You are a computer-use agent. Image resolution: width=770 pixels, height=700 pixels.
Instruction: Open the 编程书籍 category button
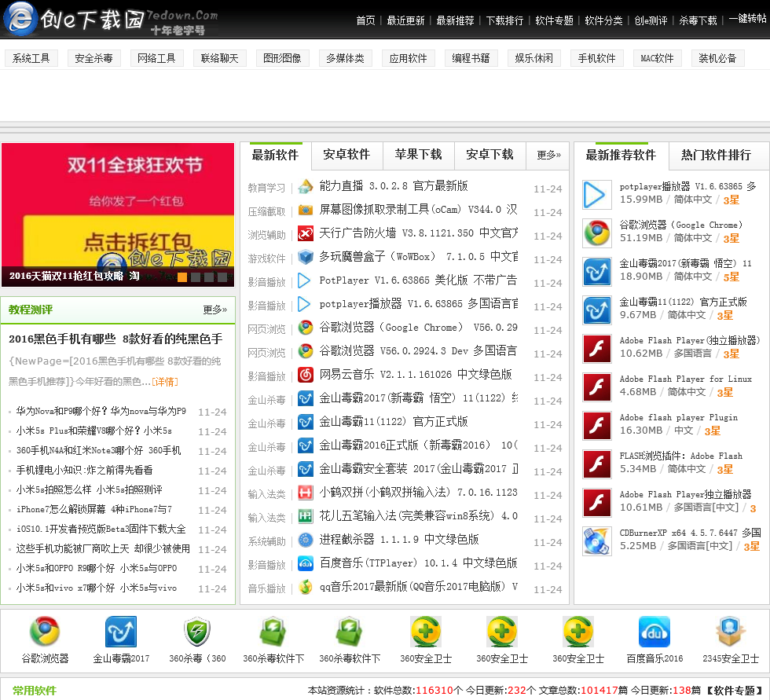471,58
